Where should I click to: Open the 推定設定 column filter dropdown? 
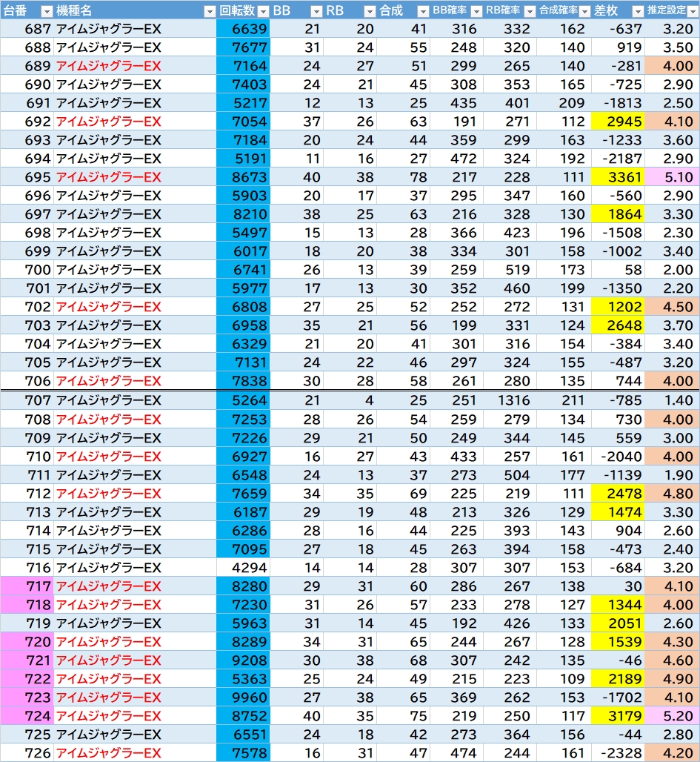pos(693,11)
